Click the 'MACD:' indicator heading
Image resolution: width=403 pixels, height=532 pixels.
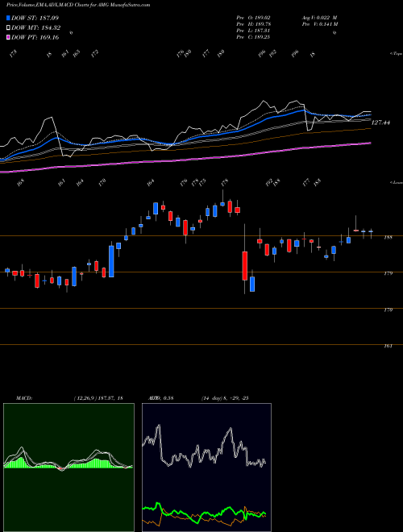[24, 398]
